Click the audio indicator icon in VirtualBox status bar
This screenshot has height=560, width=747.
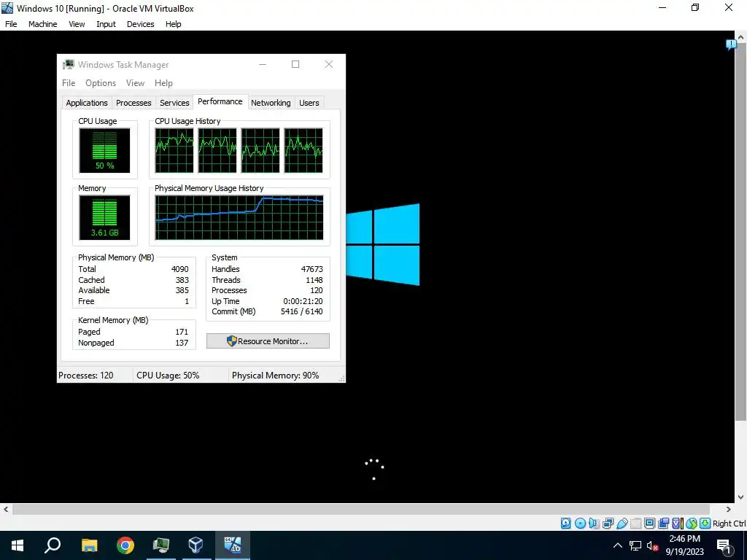[x=594, y=524]
